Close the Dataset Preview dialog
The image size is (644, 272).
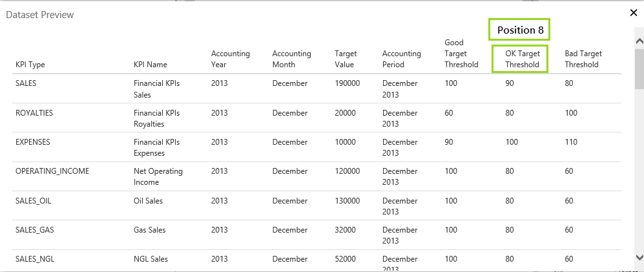pos(634,13)
